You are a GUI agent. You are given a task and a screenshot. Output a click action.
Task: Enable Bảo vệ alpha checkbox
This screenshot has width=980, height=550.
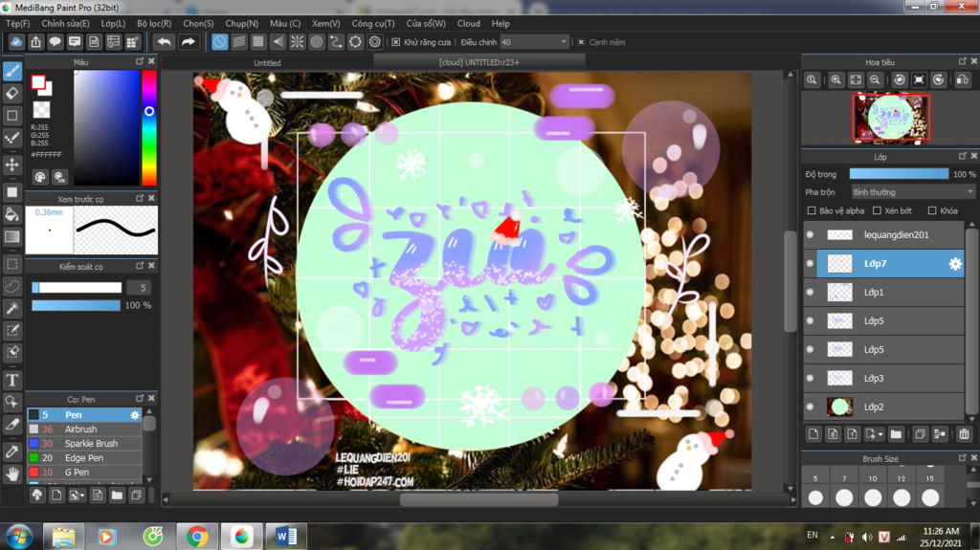(x=812, y=210)
